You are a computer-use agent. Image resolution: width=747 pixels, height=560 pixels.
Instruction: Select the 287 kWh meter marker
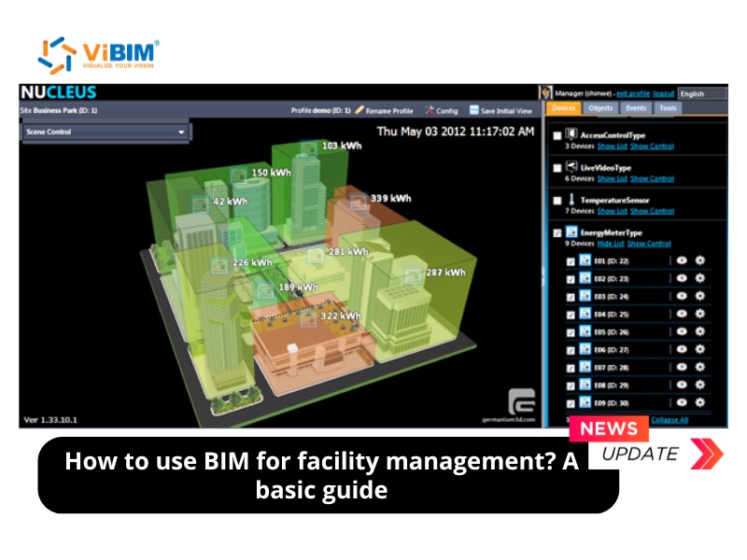(413, 275)
